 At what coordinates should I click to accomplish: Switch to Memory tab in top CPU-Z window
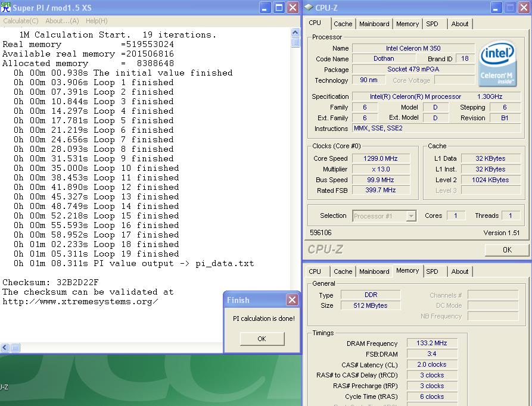(407, 24)
